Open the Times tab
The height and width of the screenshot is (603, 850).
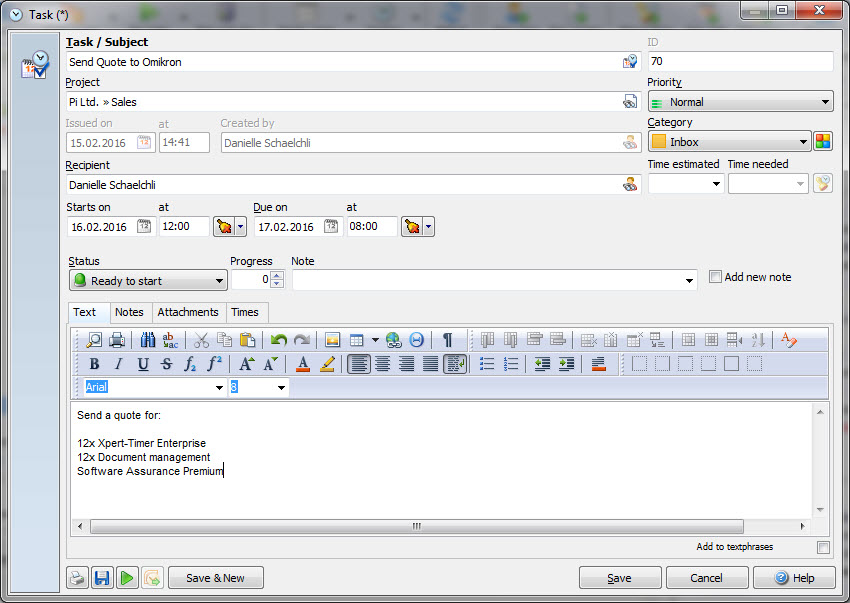click(x=245, y=313)
